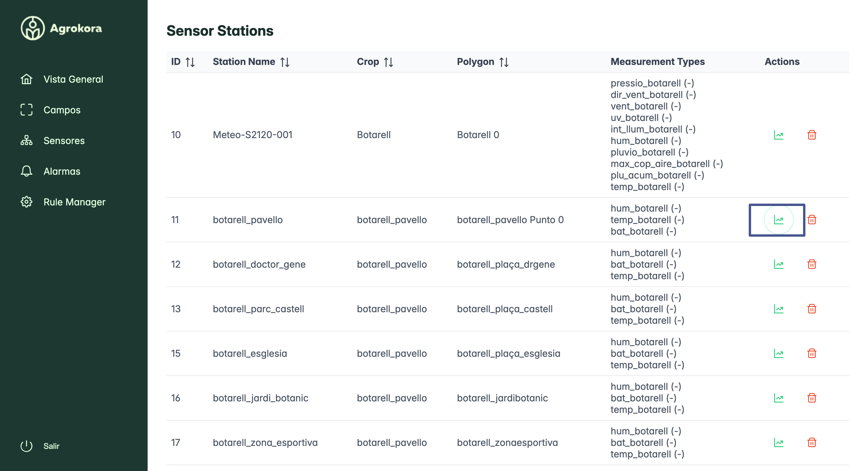Open chart view for botarell_esglesia station
The image size is (868, 471).
pyautogui.click(x=779, y=353)
